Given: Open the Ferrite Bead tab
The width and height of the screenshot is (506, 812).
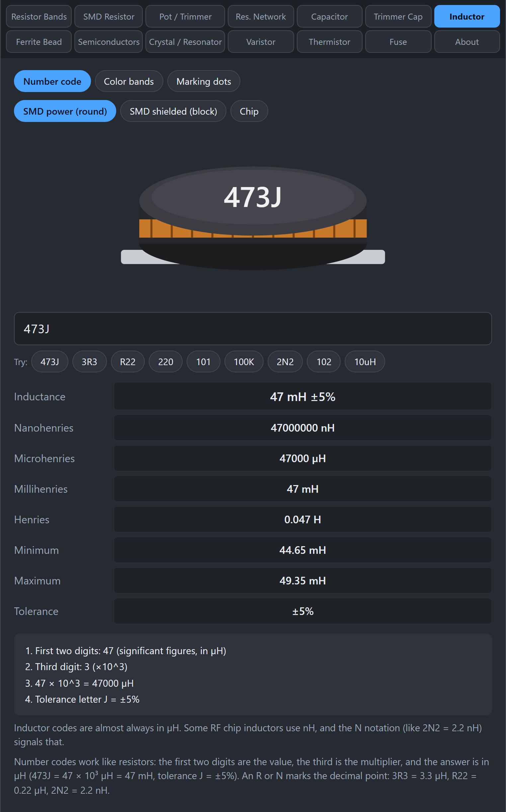Looking at the screenshot, I should pyautogui.click(x=39, y=42).
